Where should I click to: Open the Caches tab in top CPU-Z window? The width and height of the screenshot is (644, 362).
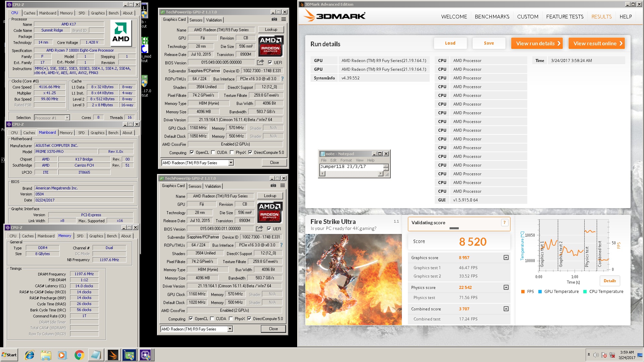tap(29, 13)
